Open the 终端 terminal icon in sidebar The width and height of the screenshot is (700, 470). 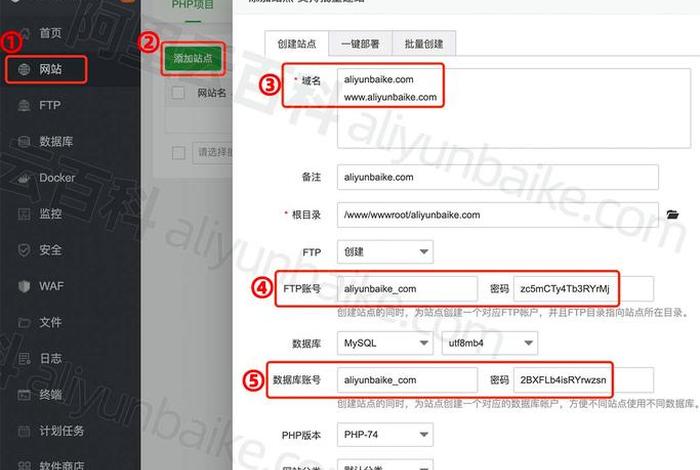click(22, 395)
